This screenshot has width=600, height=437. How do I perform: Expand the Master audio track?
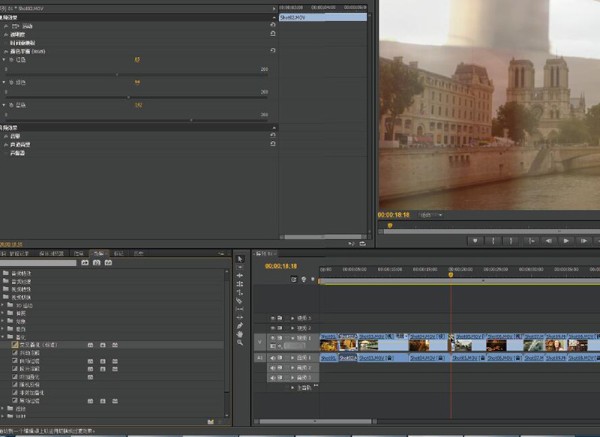pyautogui.click(x=293, y=388)
